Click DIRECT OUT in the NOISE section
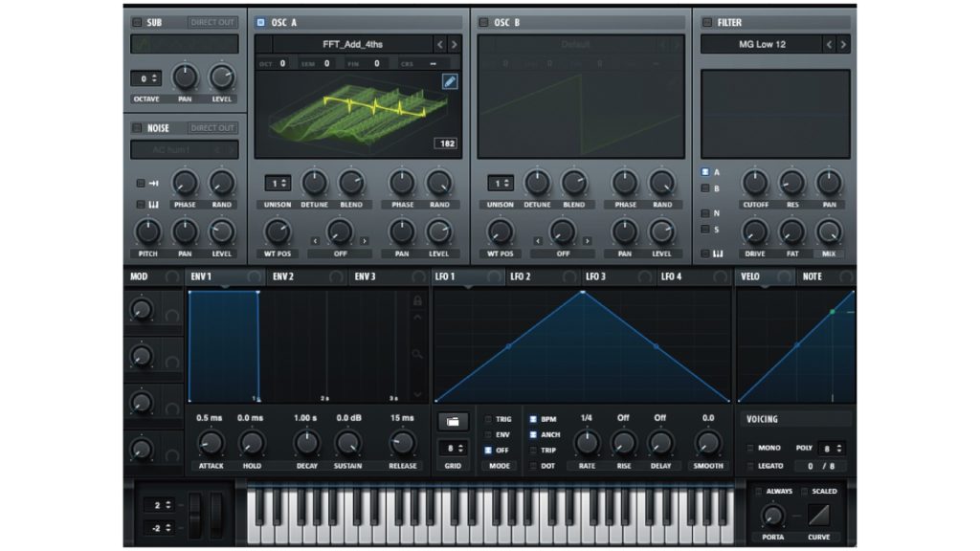 tap(212, 127)
